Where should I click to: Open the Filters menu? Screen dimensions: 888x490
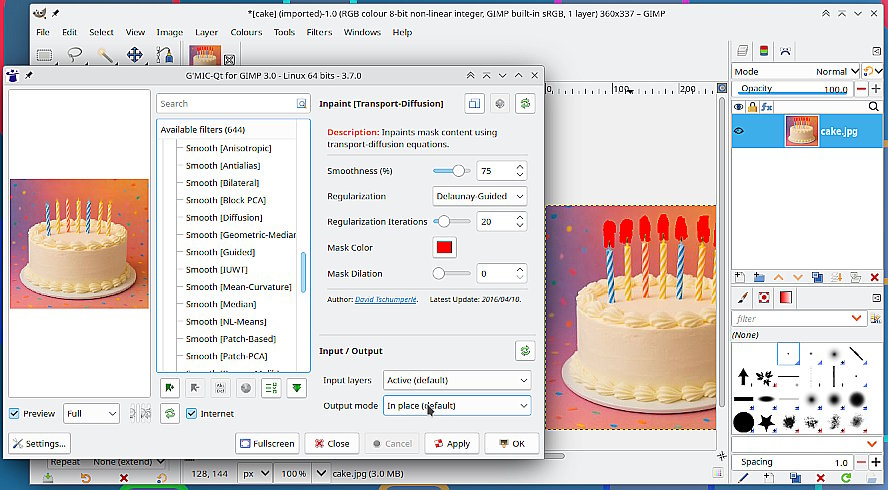click(x=319, y=32)
